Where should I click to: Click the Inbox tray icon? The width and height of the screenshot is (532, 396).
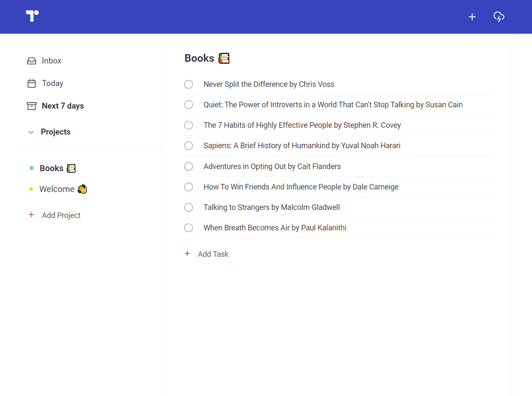coord(31,61)
